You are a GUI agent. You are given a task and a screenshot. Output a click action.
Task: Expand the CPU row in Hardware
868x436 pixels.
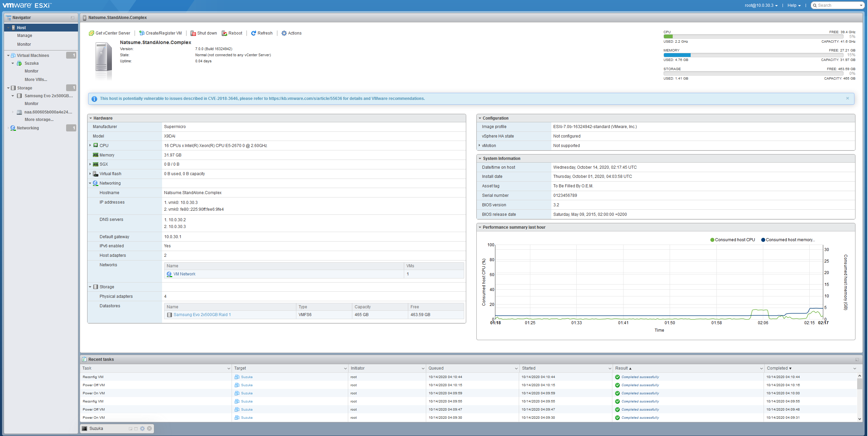click(90, 145)
